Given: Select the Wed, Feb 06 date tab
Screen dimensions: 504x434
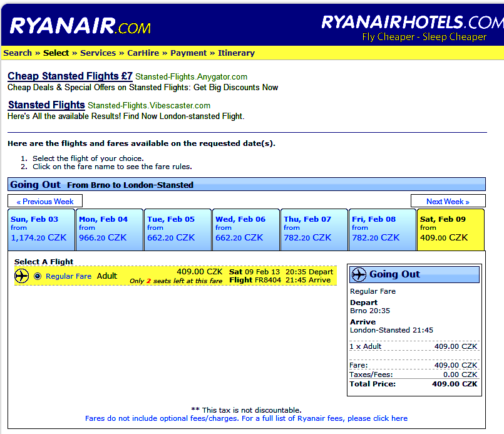Looking at the screenshot, I should [x=246, y=230].
